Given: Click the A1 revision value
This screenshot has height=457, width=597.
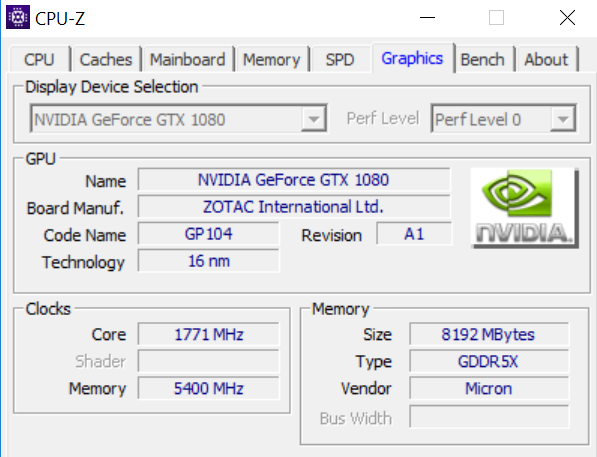Looking at the screenshot, I should point(414,233).
